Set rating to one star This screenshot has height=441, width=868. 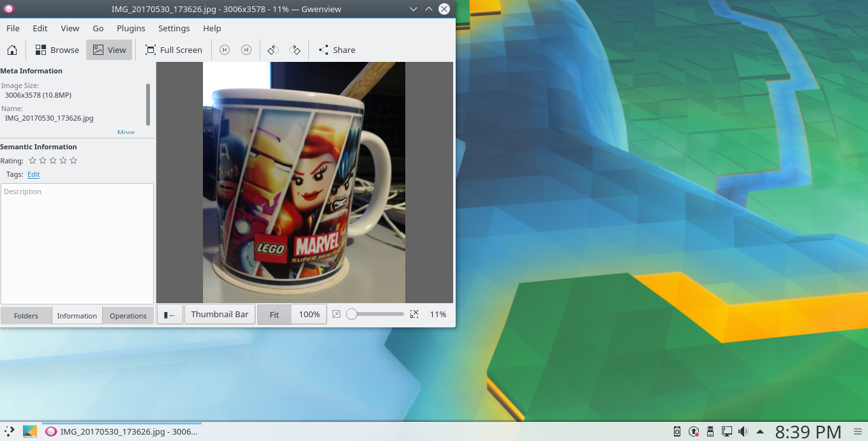(33, 161)
